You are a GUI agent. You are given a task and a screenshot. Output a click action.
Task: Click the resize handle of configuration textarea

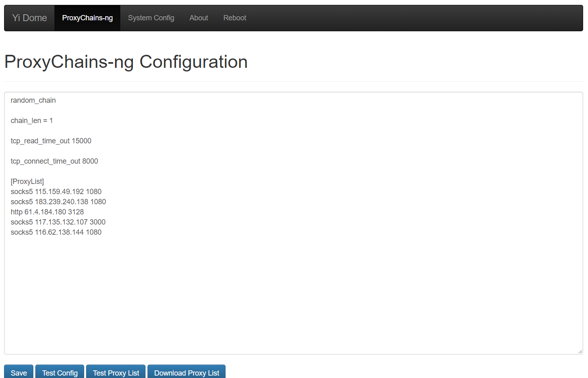pyautogui.click(x=580, y=351)
